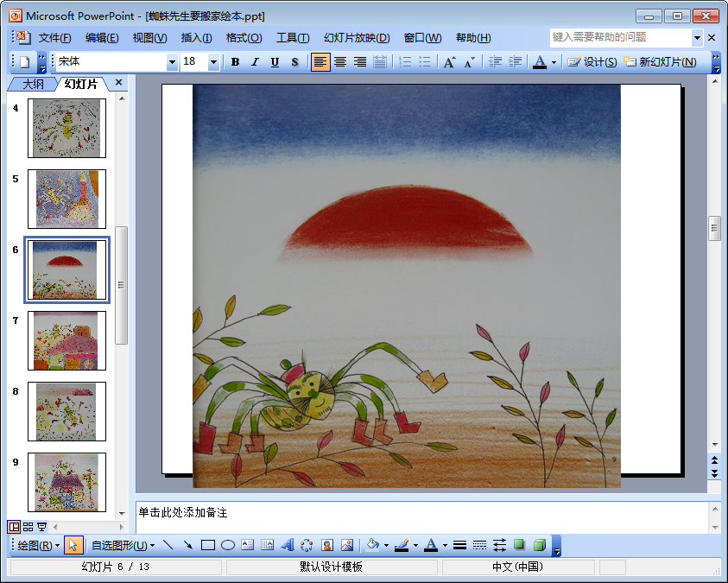Open the 插入(I) menu

coord(196,38)
